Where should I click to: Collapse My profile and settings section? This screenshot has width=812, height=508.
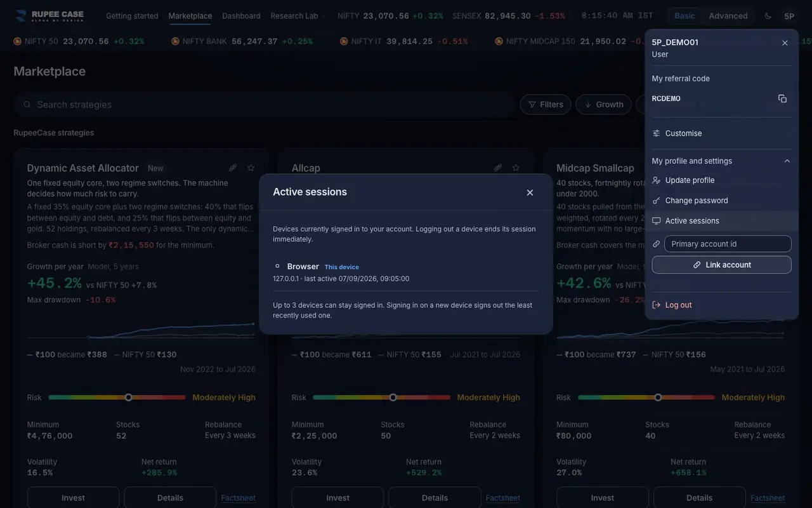(722, 161)
